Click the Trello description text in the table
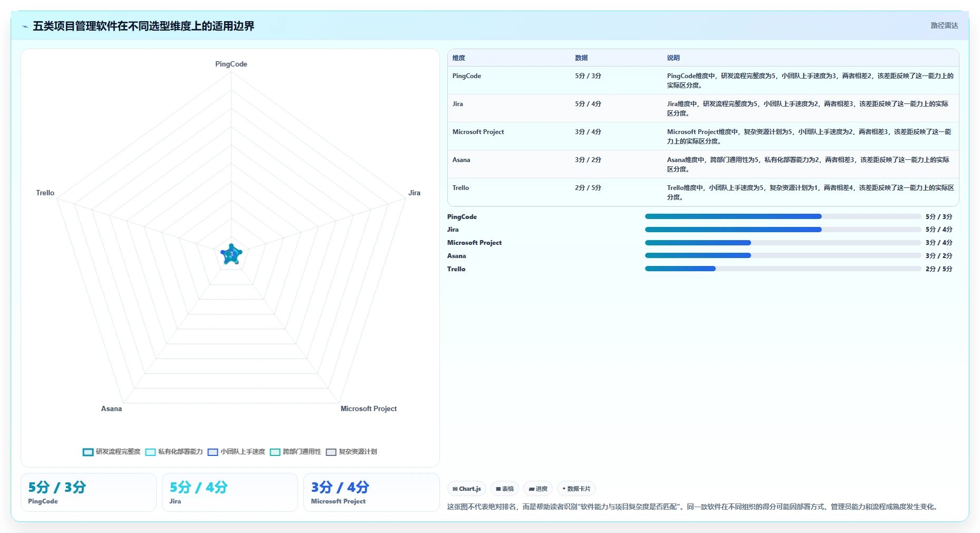The width and height of the screenshot is (980, 533). point(810,193)
